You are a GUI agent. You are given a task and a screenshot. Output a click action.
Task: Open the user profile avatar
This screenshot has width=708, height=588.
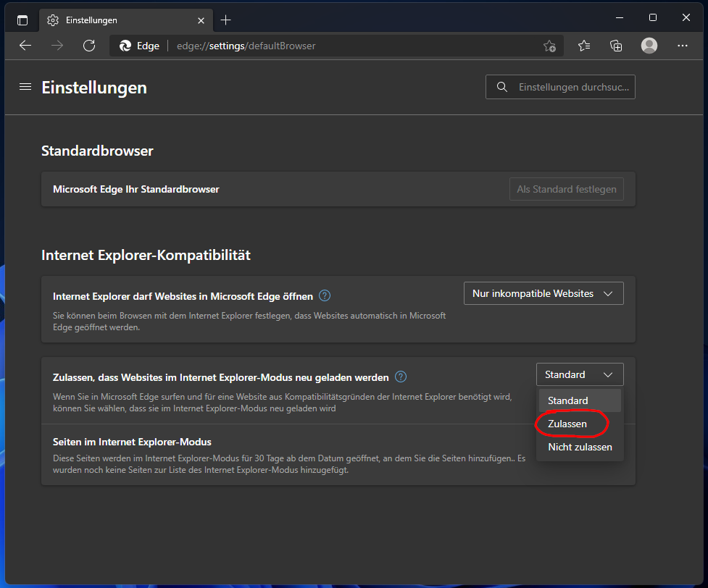649,46
